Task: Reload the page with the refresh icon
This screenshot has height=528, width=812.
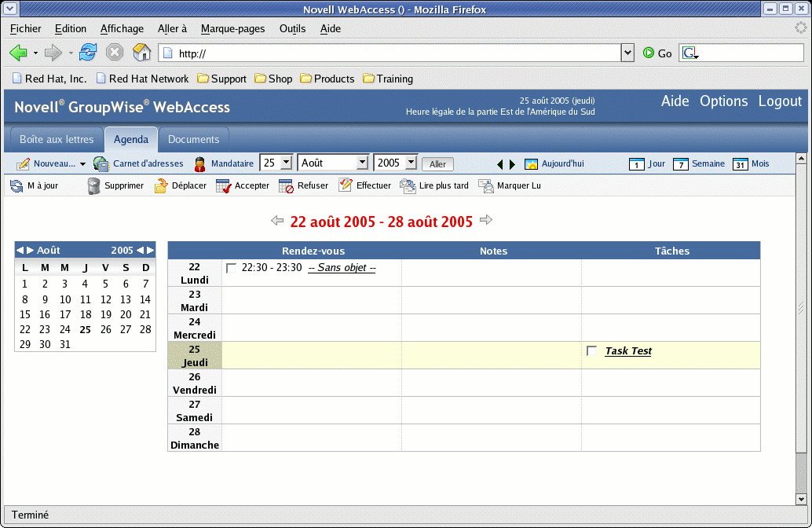Action: 88,53
